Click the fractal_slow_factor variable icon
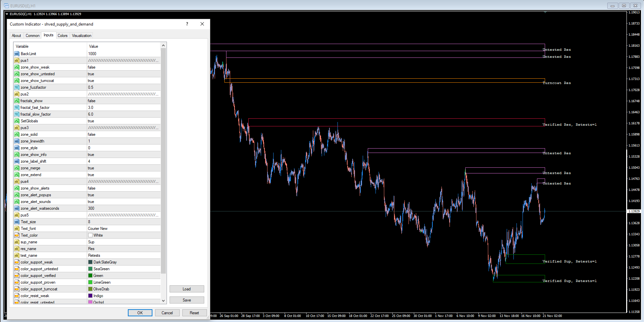The height and width of the screenshot is (322, 644). 16,114
